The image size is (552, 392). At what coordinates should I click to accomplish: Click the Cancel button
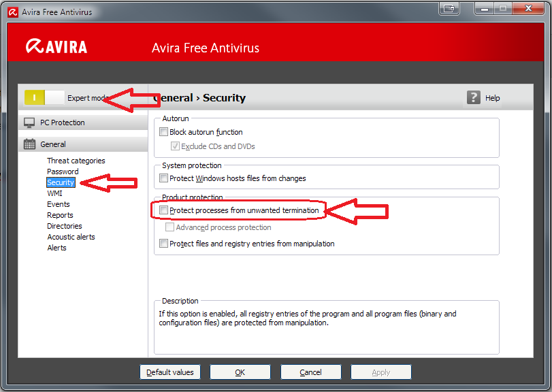tap(310, 372)
